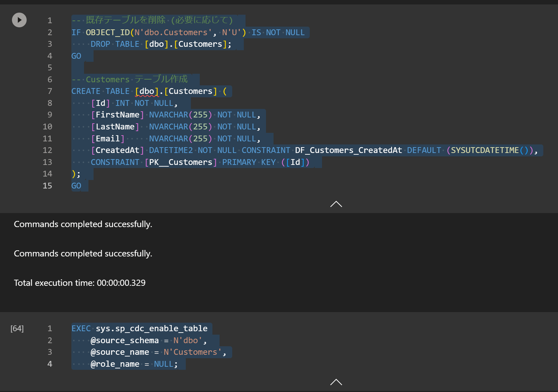Collapse the sp_cdc_enable_table cell's chevron

(x=336, y=382)
